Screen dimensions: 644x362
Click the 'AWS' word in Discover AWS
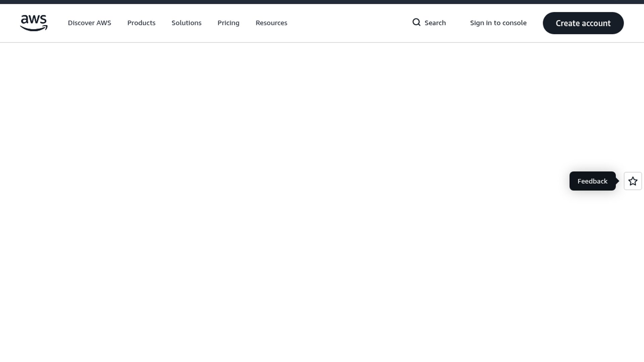point(104,23)
